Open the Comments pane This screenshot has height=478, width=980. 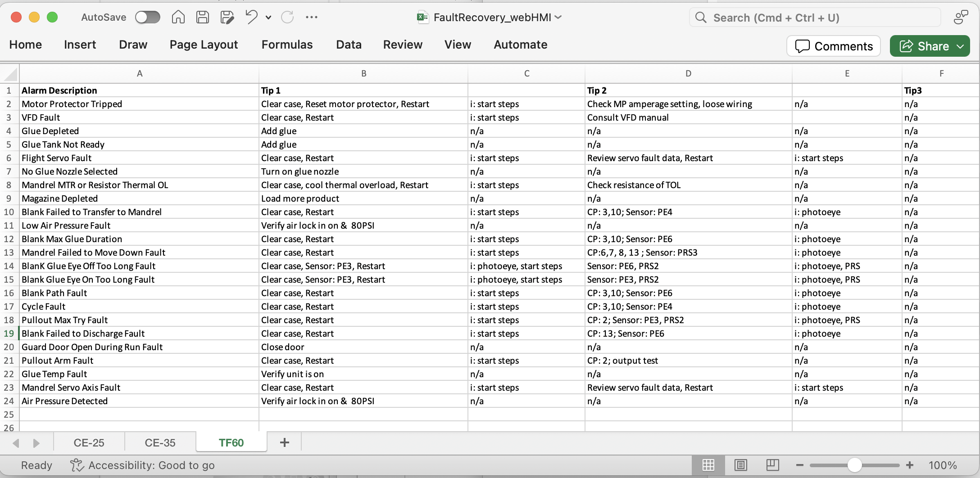point(834,46)
